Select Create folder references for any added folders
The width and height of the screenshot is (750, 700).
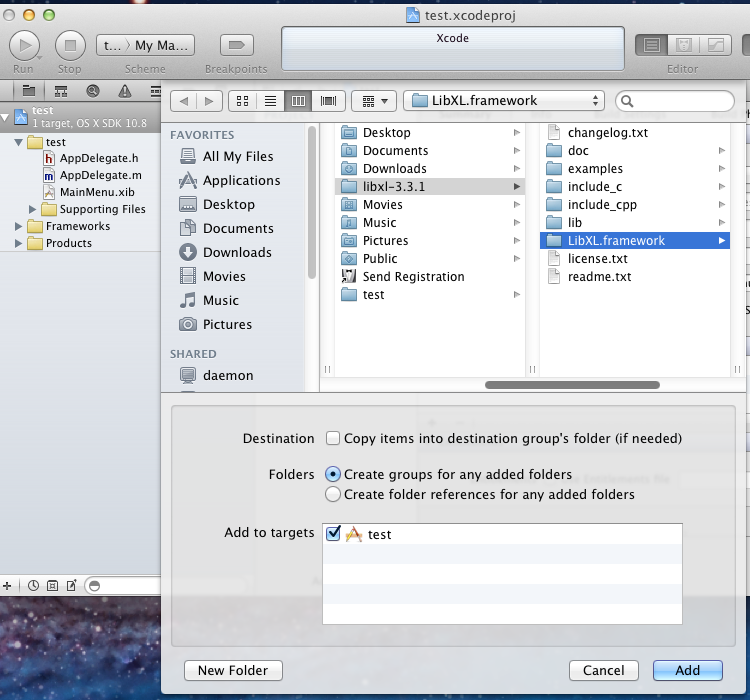pyautogui.click(x=332, y=494)
